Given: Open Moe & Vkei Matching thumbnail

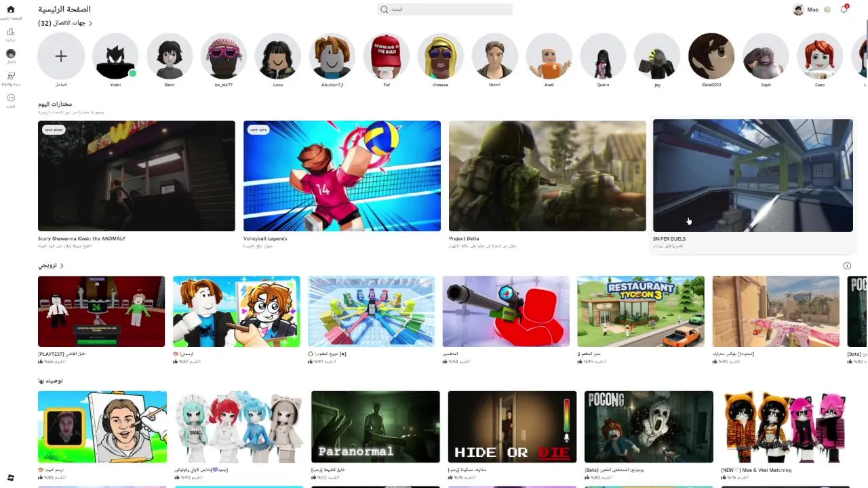Looking at the screenshot, I should (x=785, y=427).
